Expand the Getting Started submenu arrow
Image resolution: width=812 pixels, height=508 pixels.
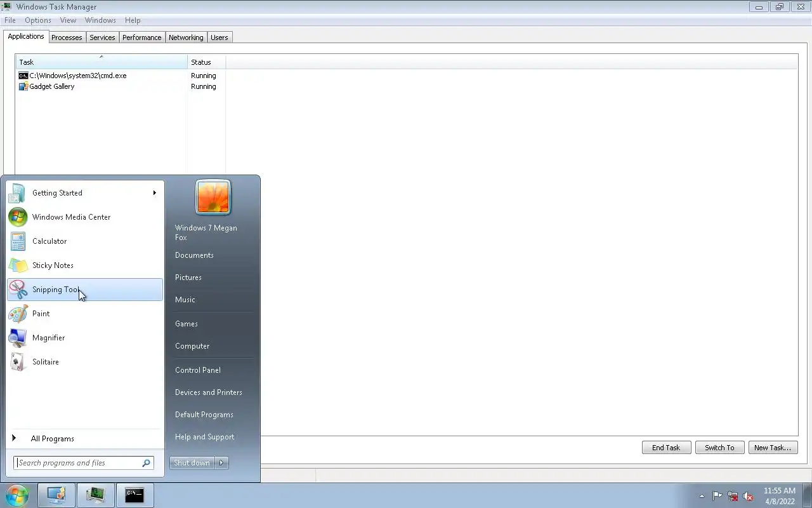[x=154, y=193]
